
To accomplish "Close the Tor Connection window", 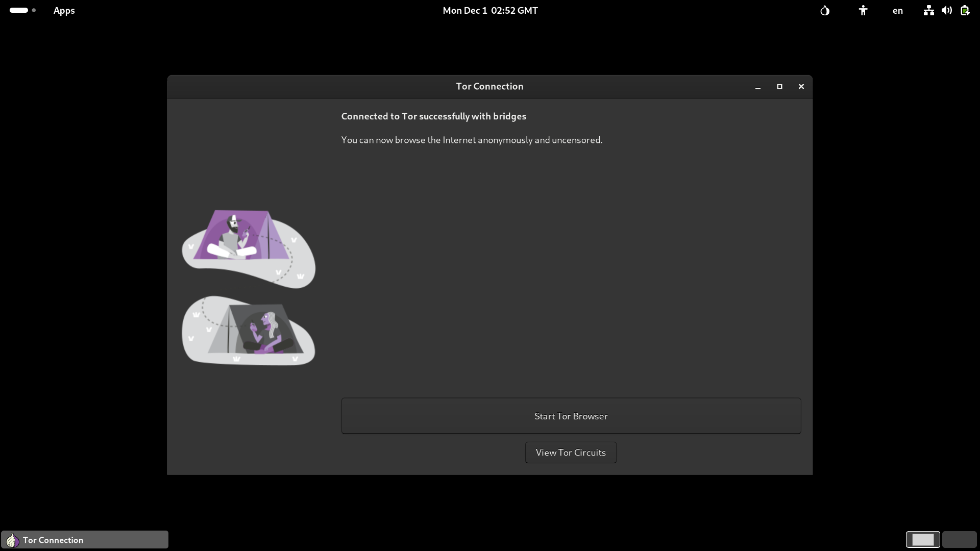I will pyautogui.click(x=801, y=87).
